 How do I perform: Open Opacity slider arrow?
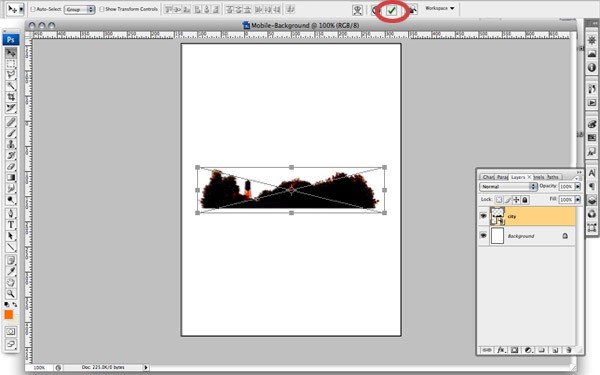[578, 186]
